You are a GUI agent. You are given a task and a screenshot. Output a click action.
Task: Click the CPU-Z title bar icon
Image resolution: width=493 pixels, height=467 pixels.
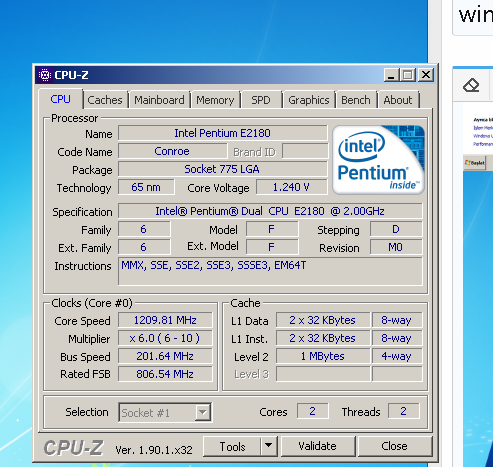point(44,75)
